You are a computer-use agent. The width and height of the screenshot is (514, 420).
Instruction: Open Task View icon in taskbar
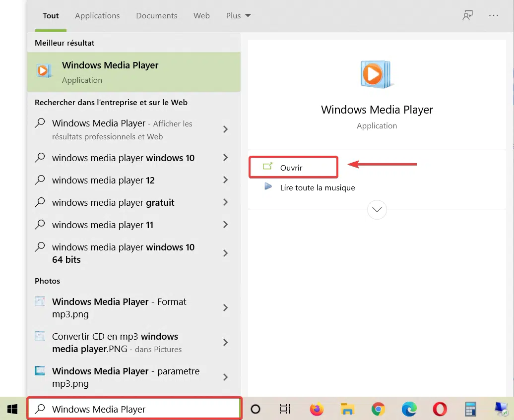pyautogui.click(x=285, y=409)
